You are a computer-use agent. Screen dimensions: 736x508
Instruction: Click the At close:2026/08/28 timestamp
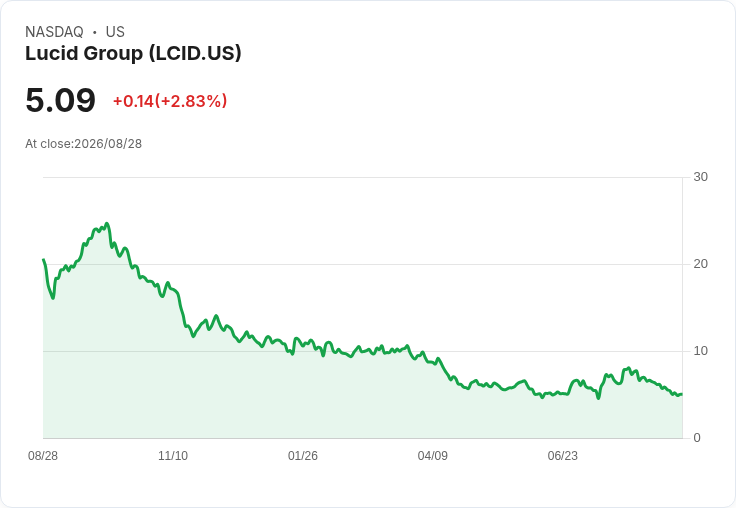(84, 144)
